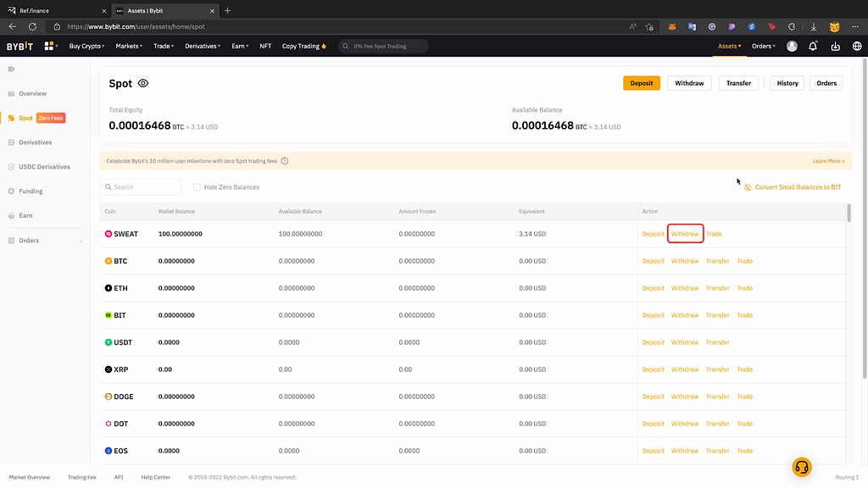
Task: Open Derivatives in sidebar
Action: (x=36, y=142)
